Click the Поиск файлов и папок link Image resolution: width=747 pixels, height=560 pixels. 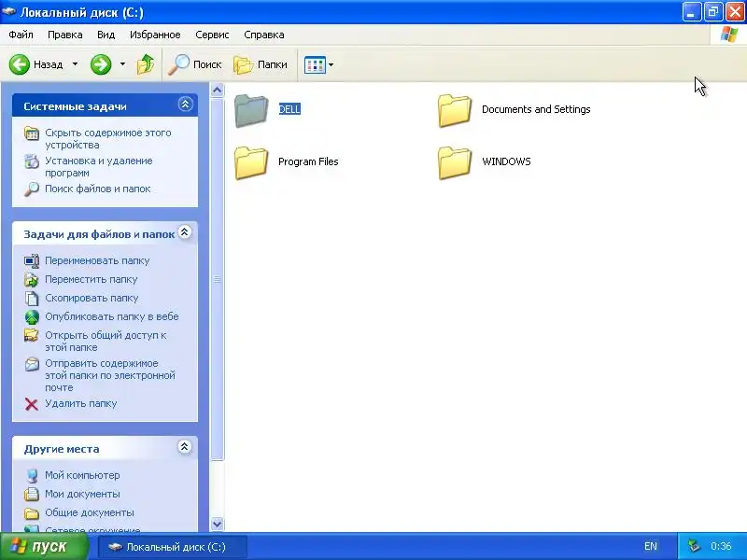[98, 189]
